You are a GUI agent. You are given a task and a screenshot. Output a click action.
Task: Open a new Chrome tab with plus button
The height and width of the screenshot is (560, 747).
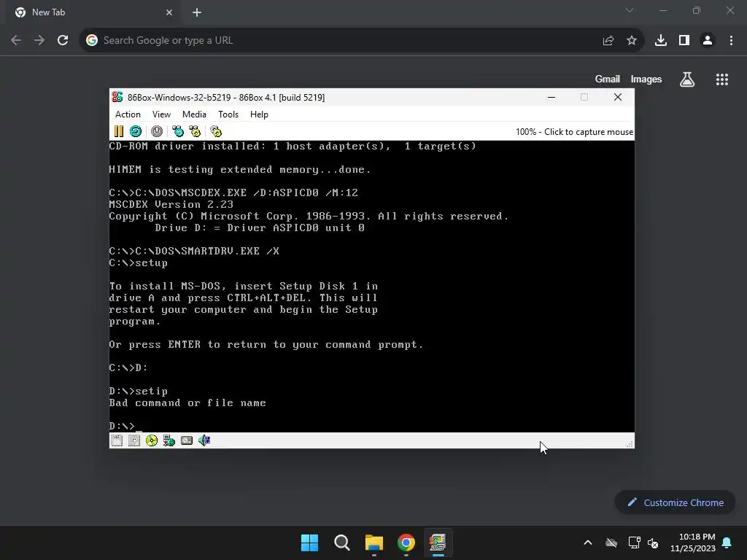[197, 12]
